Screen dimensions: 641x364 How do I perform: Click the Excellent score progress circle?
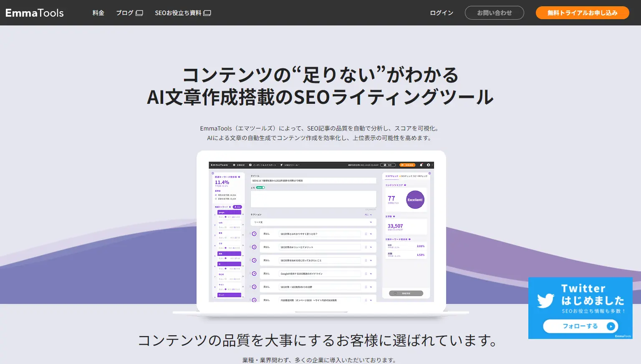tap(415, 200)
